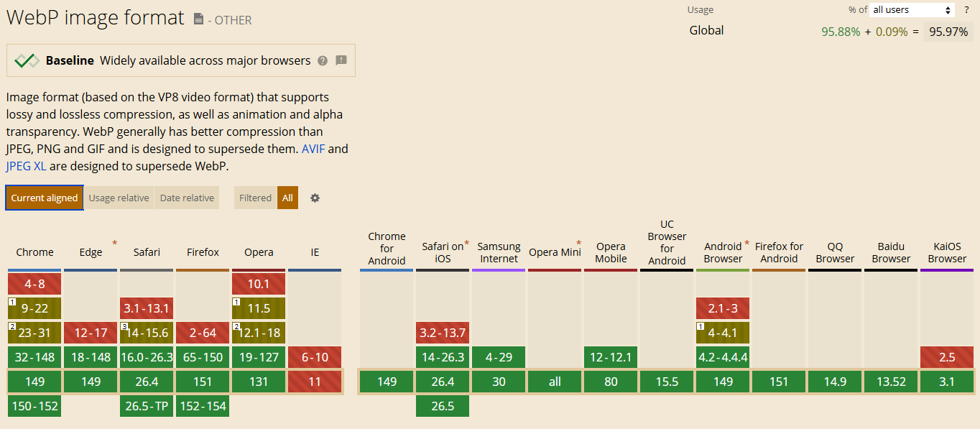The height and width of the screenshot is (429, 980).
Task: Expand the Firefox 152-154 future versions cell
Action: click(203, 406)
